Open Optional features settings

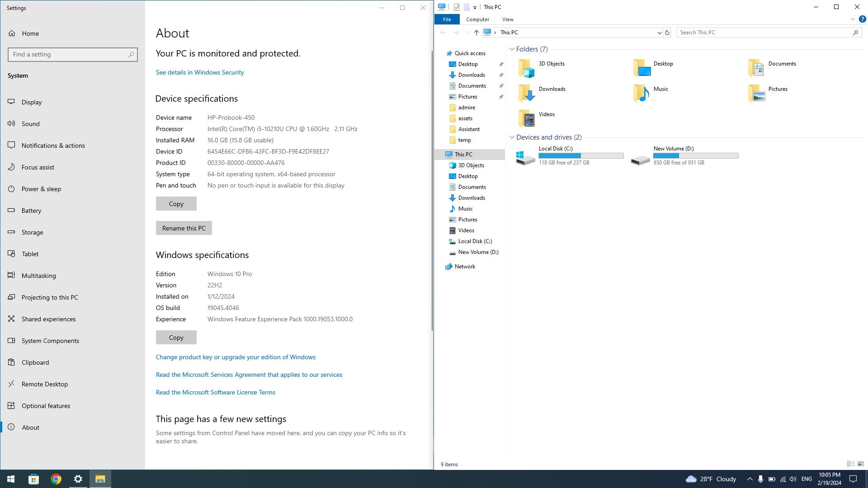[72, 406]
